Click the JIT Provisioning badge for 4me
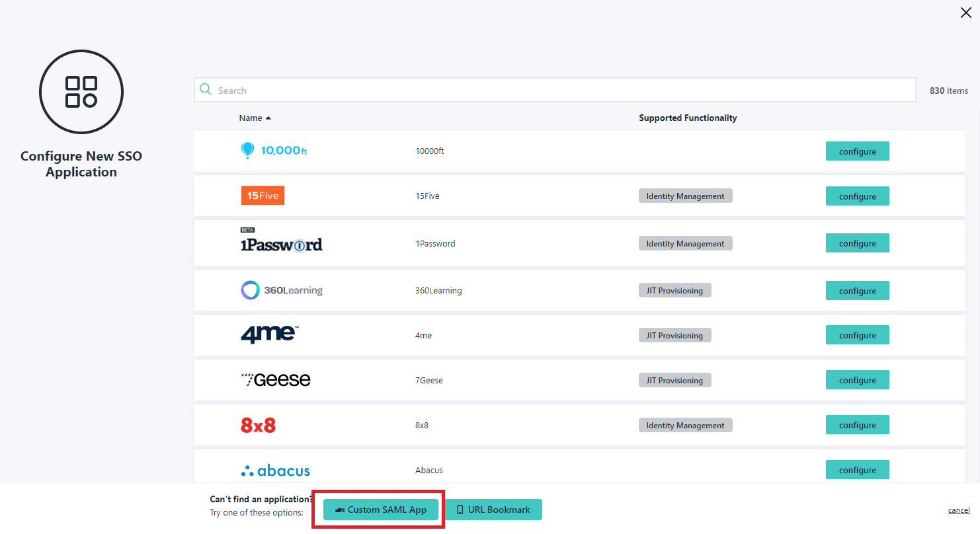 coord(674,335)
